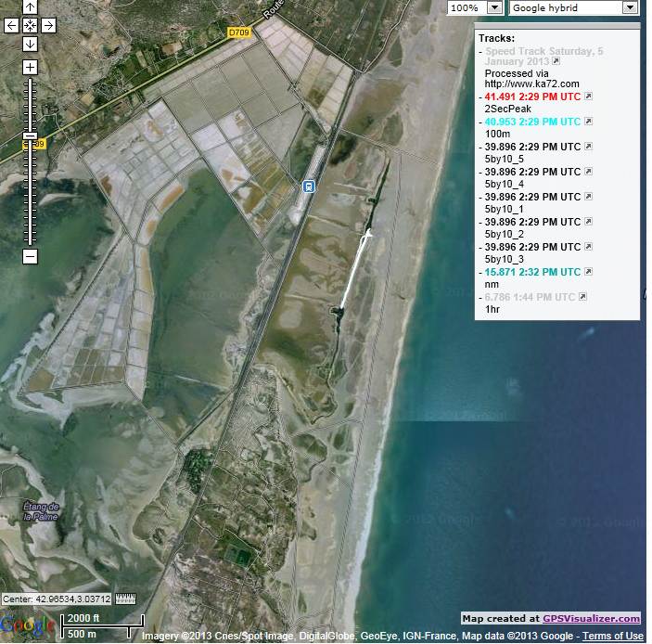
Task: Pan the map up with arrow button
Action: tap(30, 8)
